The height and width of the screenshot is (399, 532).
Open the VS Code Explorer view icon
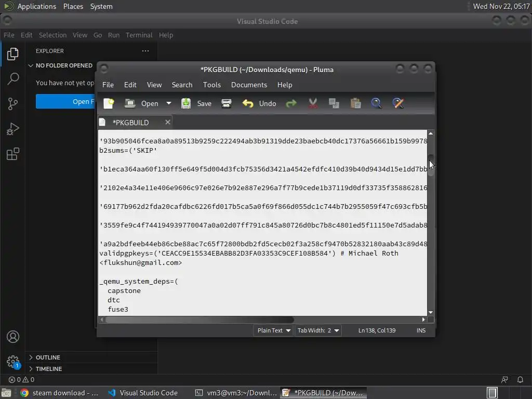click(x=12, y=54)
